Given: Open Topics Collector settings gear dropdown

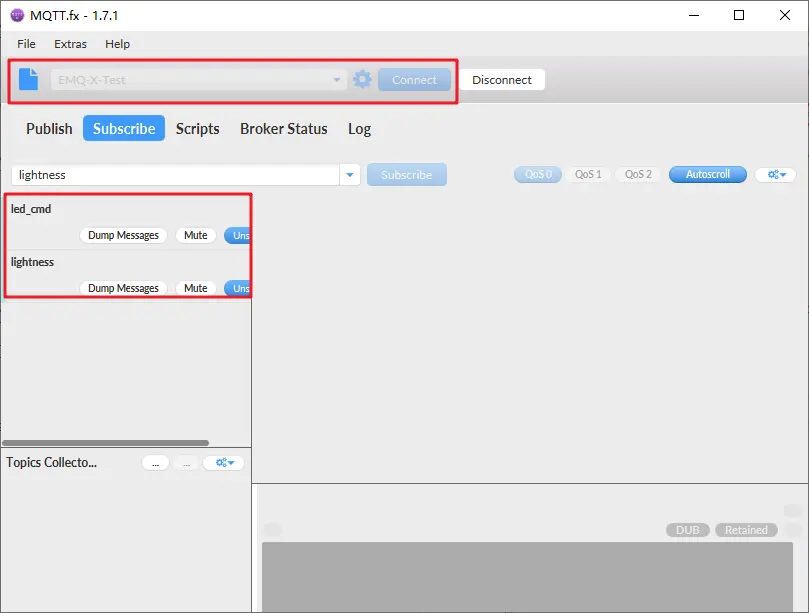Looking at the screenshot, I should pos(224,462).
